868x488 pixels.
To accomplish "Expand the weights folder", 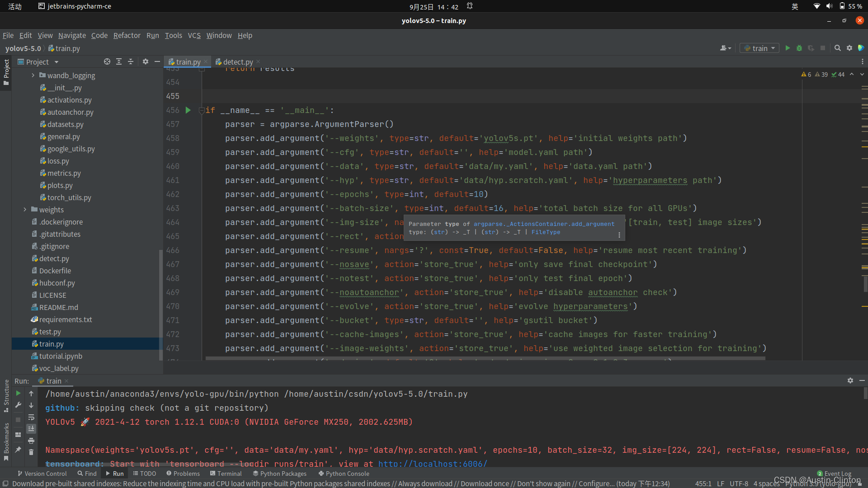I will (x=25, y=210).
